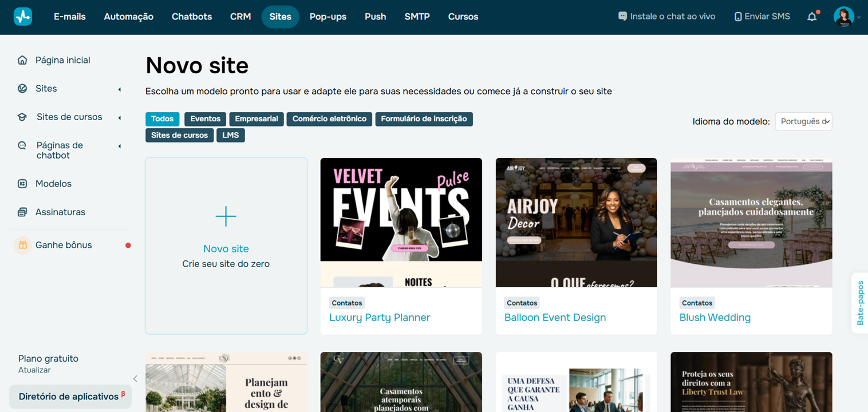Click the SendPulse logo icon
Image resolution: width=868 pixels, height=412 pixels.
(x=23, y=17)
